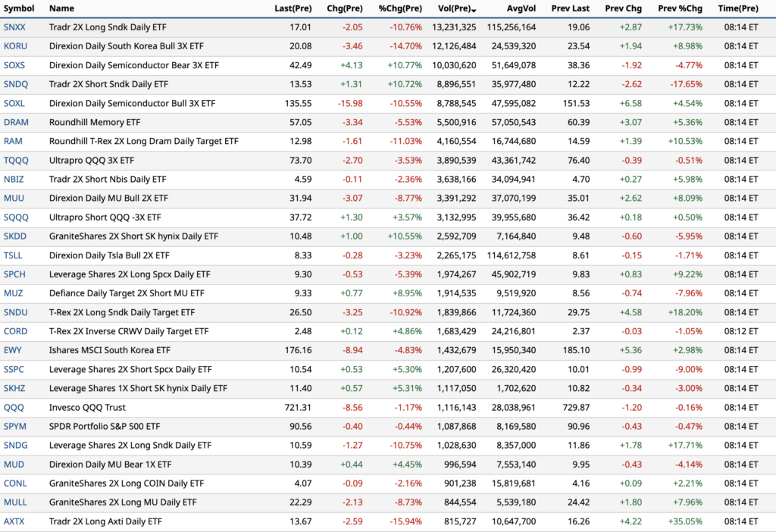Click QQQ last price 721.31
776x532 pixels.
[298, 407]
